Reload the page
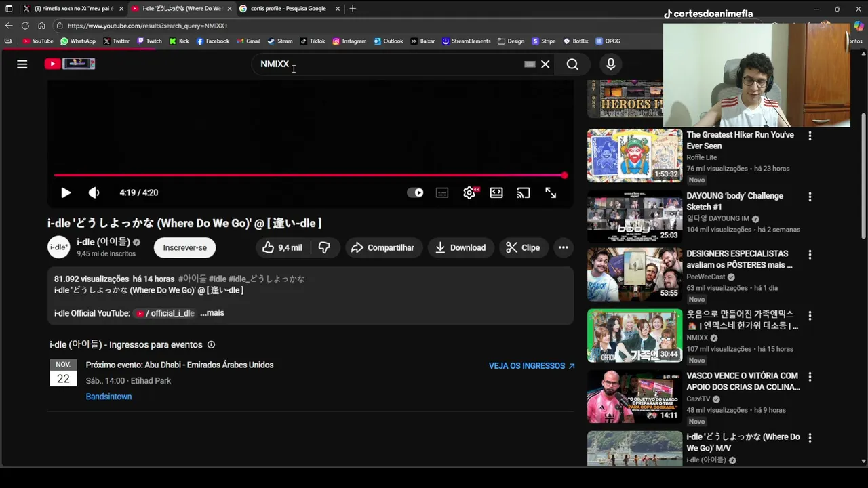 point(25,26)
